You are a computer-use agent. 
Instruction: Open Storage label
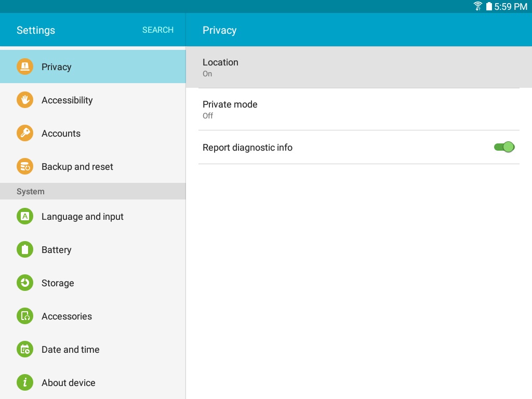coord(58,283)
